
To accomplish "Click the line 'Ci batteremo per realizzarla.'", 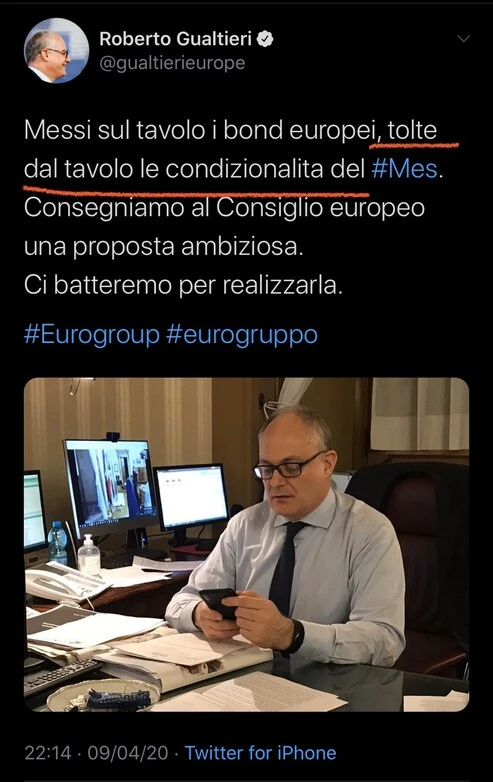I will (x=183, y=285).
